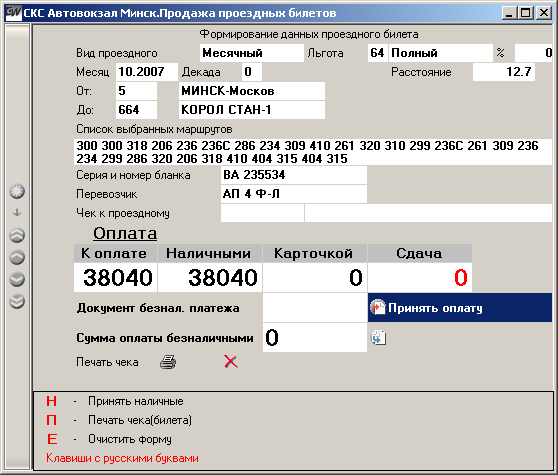Screen dimensions: 558x475
Task: Click the Карточкой column header
Action: coord(315,253)
